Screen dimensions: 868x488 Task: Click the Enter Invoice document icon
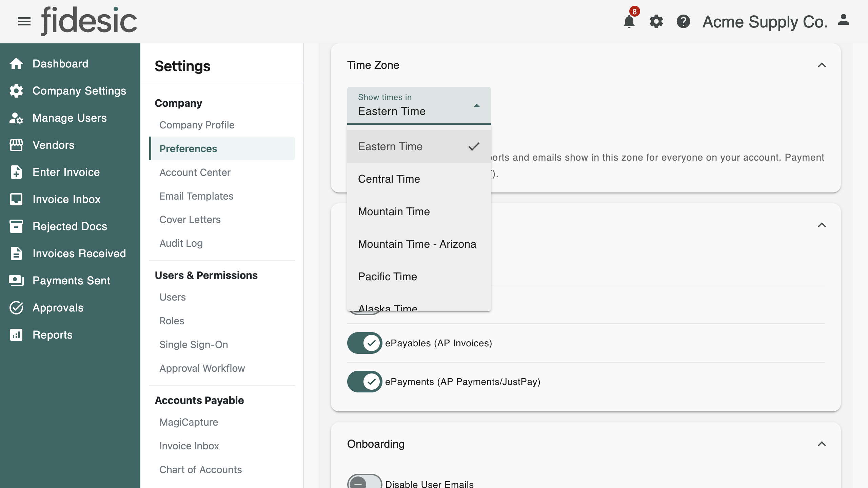point(16,172)
